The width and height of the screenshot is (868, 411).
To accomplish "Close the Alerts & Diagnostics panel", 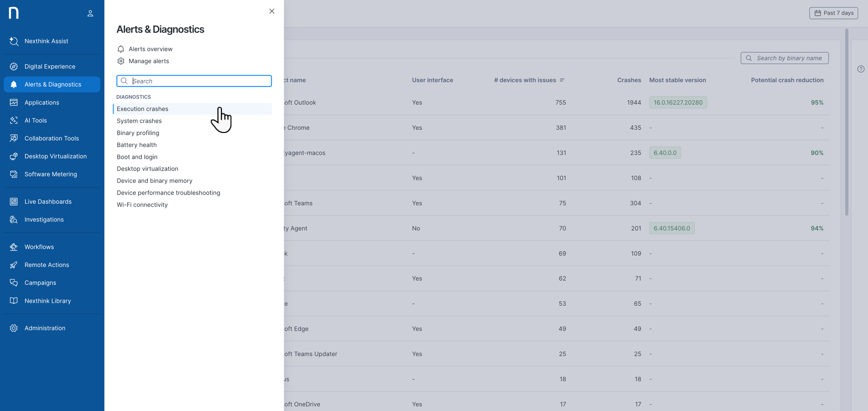I will coord(272,11).
